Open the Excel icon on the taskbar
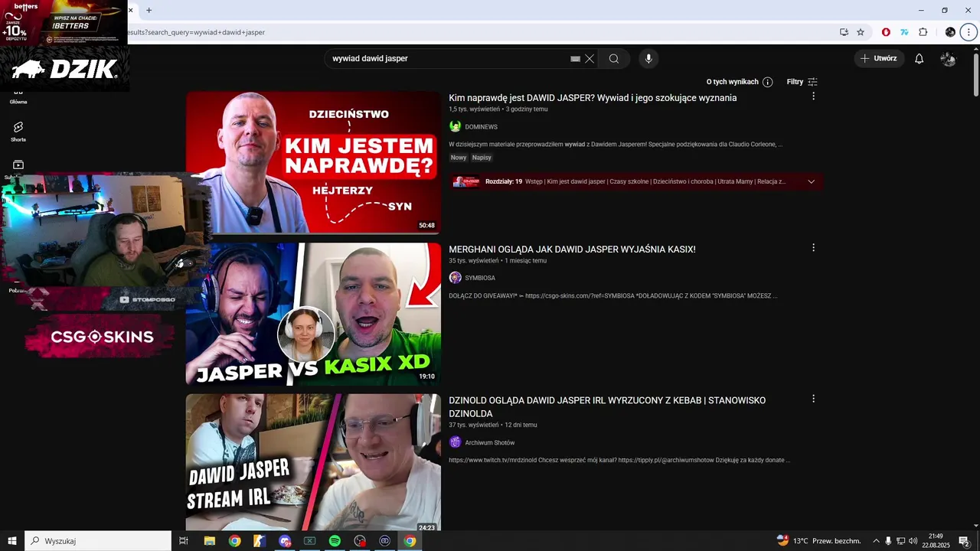 [309, 541]
